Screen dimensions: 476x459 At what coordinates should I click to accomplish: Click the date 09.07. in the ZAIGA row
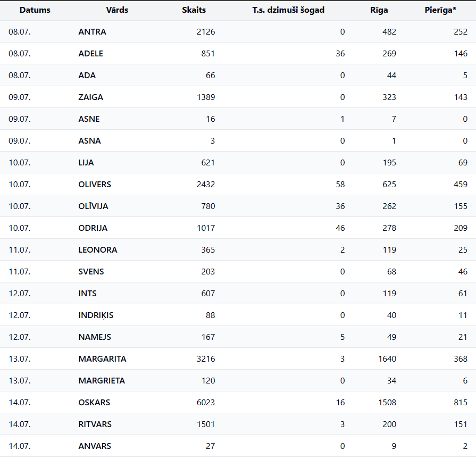20,97
